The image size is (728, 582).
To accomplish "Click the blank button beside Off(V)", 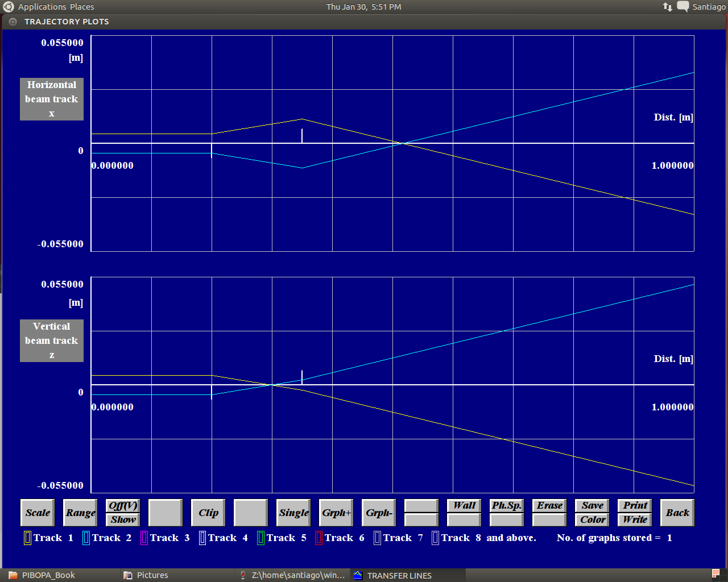I will pyautogui.click(x=166, y=513).
